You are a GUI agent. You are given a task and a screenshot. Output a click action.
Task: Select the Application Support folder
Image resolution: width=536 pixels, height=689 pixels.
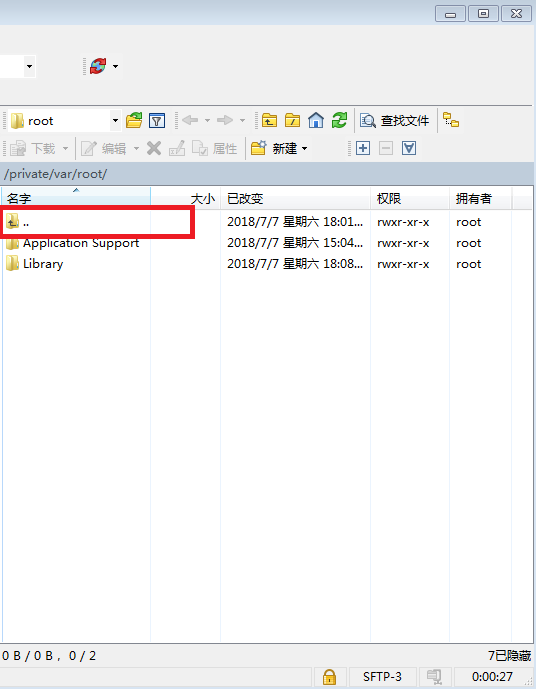(x=72, y=243)
